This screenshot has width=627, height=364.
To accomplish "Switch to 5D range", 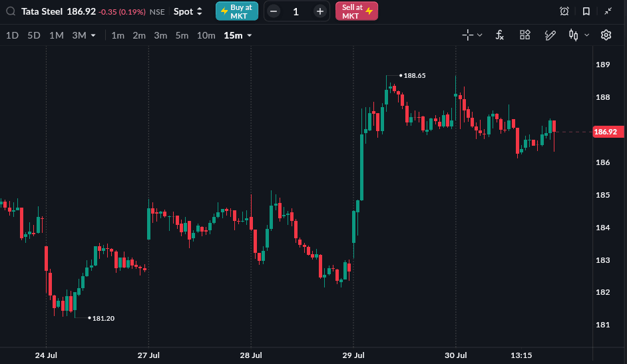I will (x=34, y=35).
